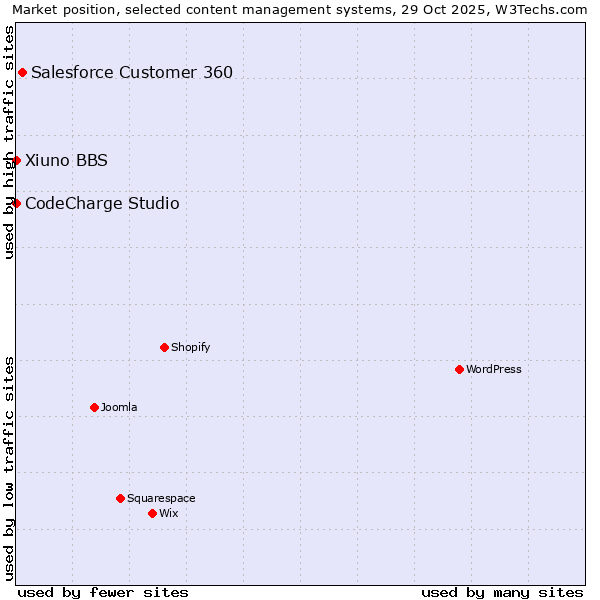Click the Shopify data point marker
600x600 pixels.
[x=164, y=347]
